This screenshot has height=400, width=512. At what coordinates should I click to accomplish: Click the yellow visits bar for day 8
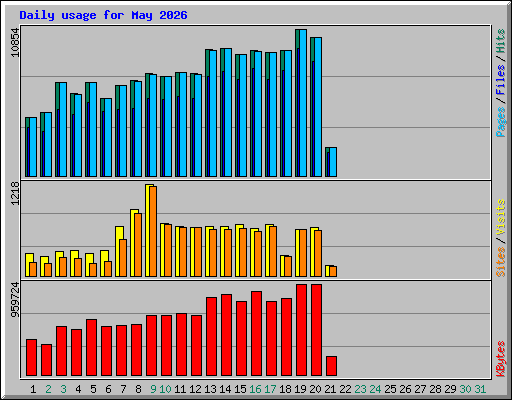click(x=133, y=243)
